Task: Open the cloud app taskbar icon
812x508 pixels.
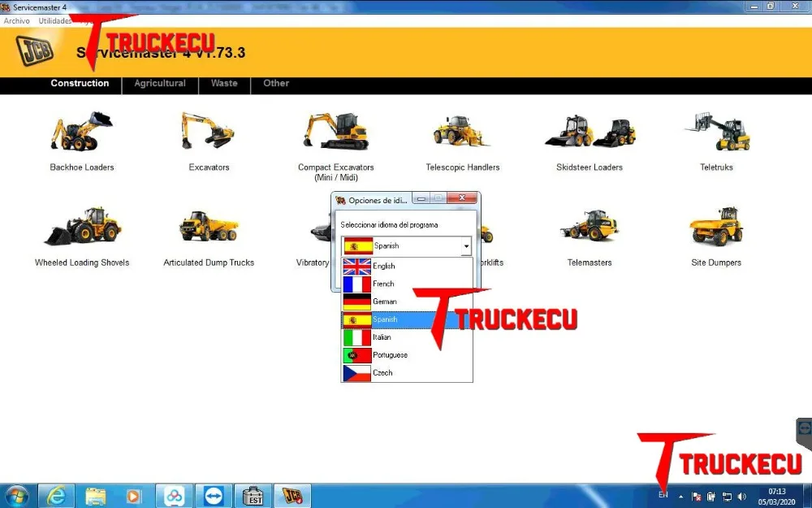Action: pos(174,497)
